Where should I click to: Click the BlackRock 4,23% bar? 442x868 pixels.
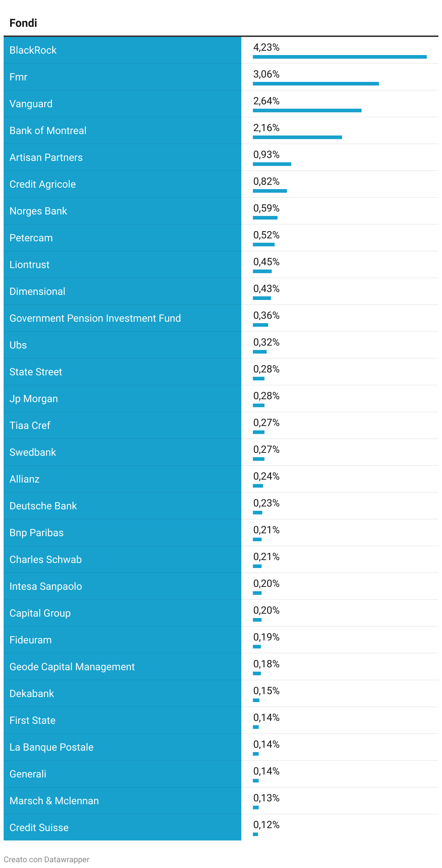click(340, 57)
